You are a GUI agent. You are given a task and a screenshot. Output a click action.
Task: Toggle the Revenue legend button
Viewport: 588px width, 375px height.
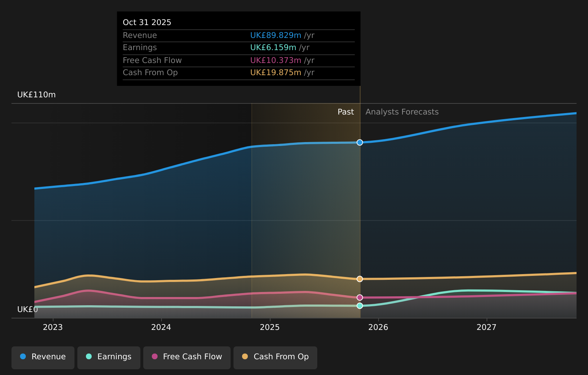(43, 357)
